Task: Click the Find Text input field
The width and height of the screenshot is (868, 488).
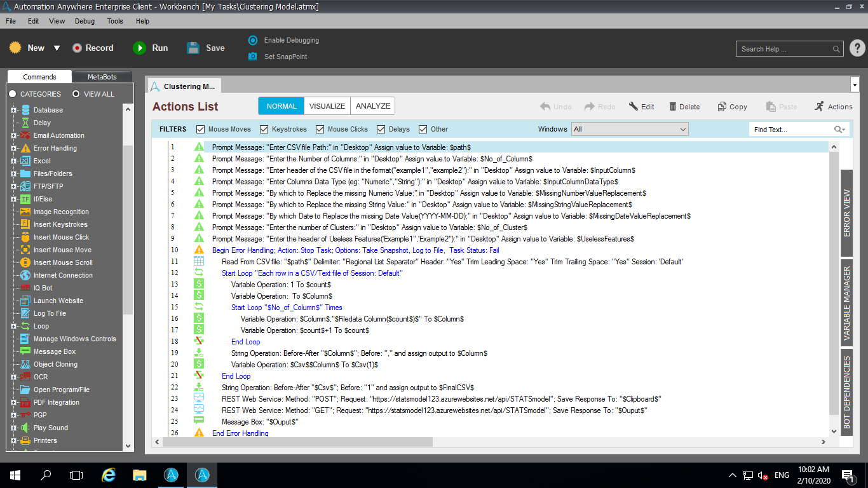Action: pyautogui.click(x=791, y=130)
